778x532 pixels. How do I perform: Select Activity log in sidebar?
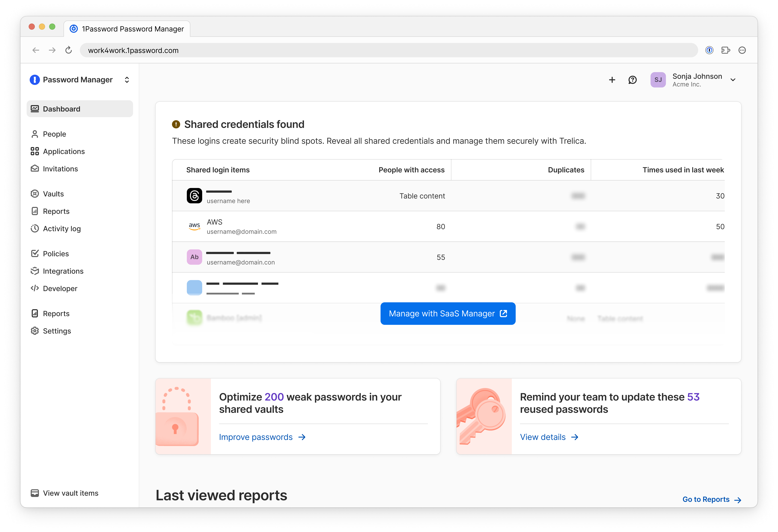click(x=62, y=229)
